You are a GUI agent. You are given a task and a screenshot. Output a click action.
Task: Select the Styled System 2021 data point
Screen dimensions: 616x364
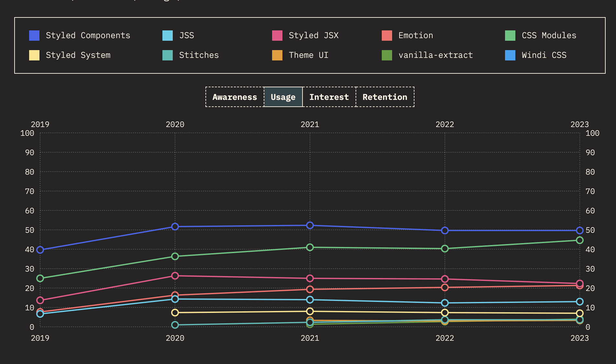tap(310, 311)
